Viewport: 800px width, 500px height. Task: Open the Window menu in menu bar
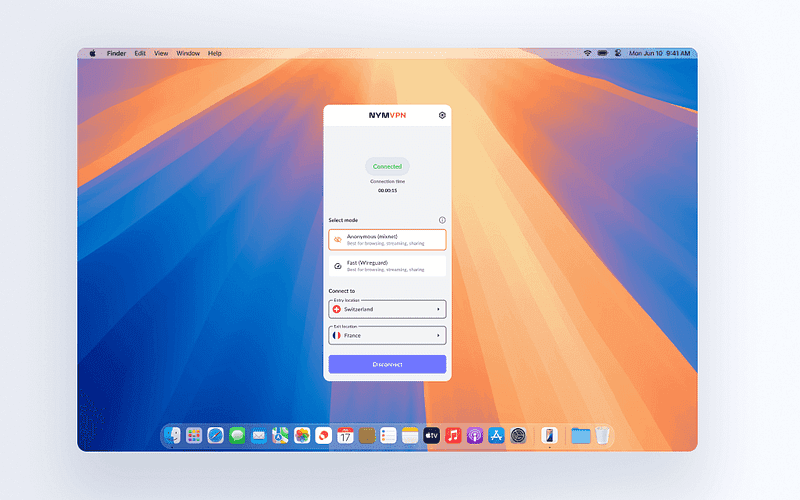(188, 53)
